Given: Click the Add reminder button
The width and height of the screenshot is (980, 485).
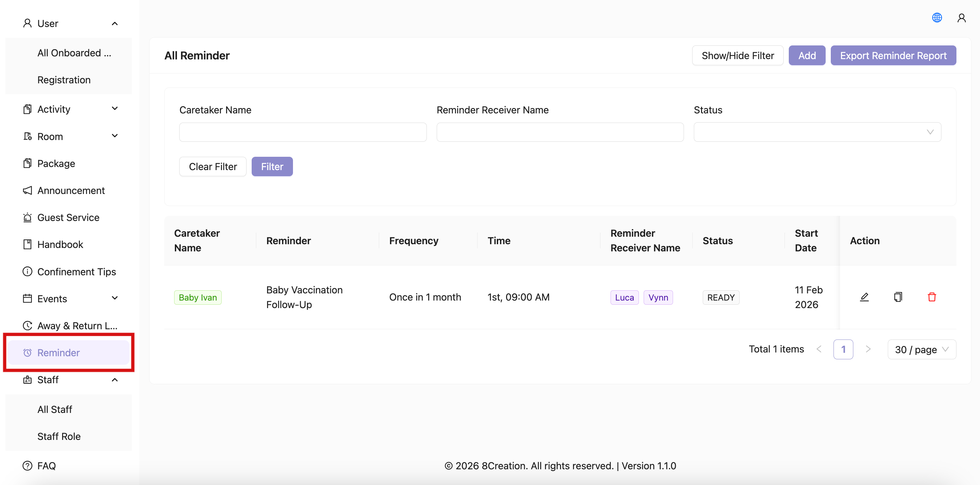Looking at the screenshot, I should pyautogui.click(x=807, y=56).
